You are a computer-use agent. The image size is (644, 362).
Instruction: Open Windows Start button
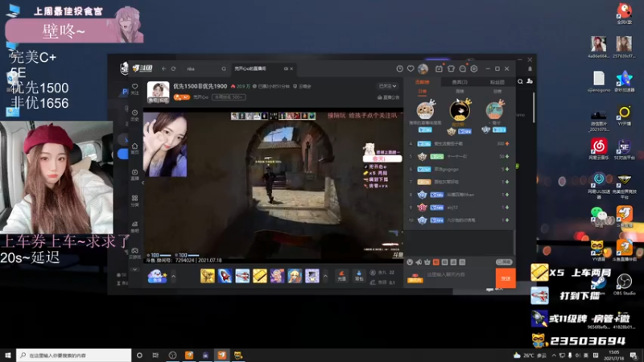point(8,355)
